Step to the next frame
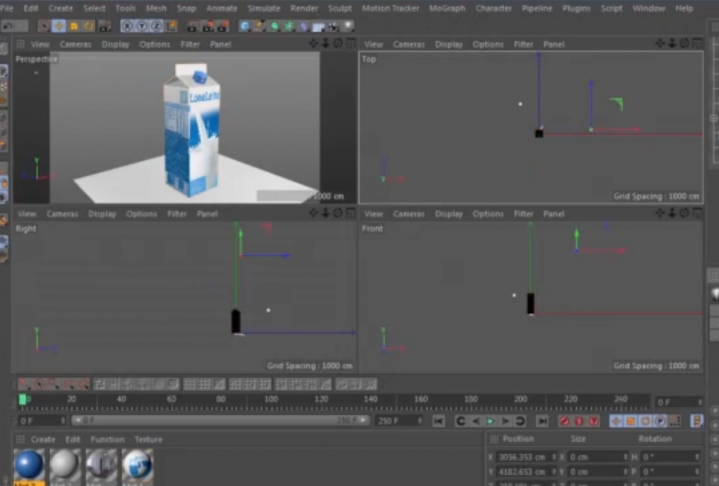 [505, 421]
